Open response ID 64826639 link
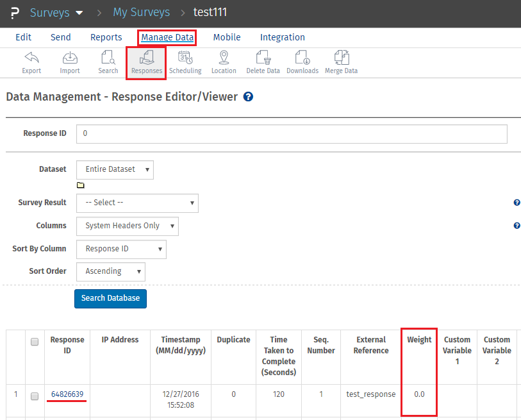The height and width of the screenshot is (420, 521). pos(67,394)
